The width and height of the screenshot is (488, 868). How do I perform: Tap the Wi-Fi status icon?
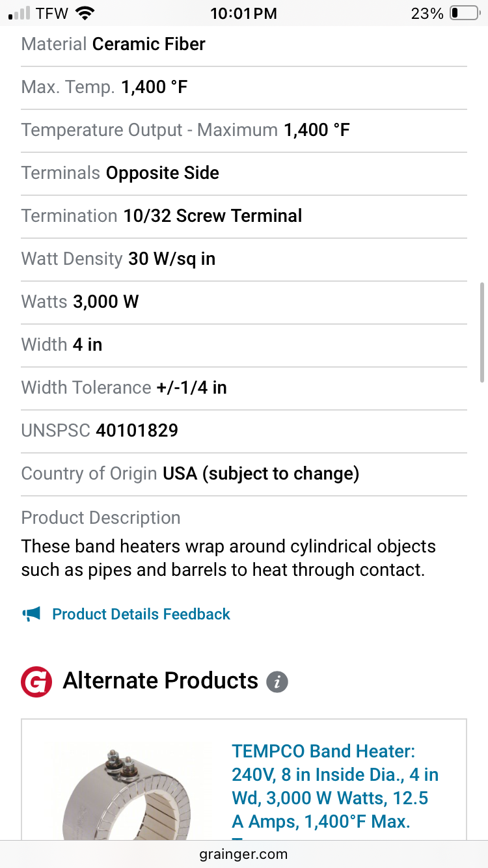click(x=85, y=13)
